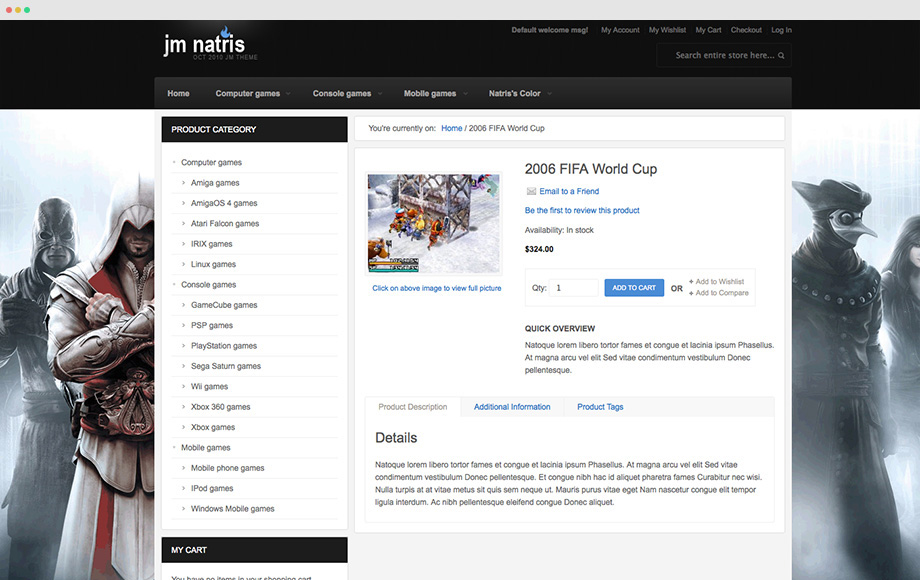Click the Log In link
The height and width of the screenshot is (580, 920).
pos(781,30)
